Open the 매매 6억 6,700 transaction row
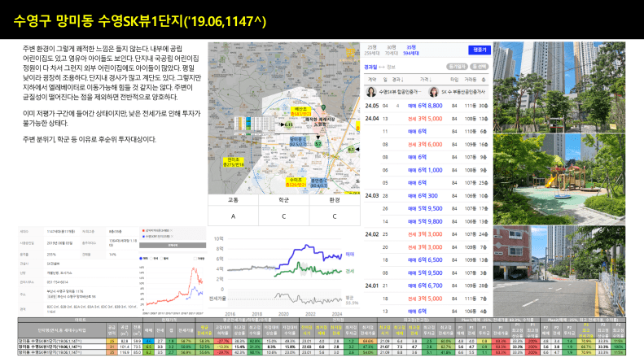The image size is (644, 362). [x=427, y=286]
